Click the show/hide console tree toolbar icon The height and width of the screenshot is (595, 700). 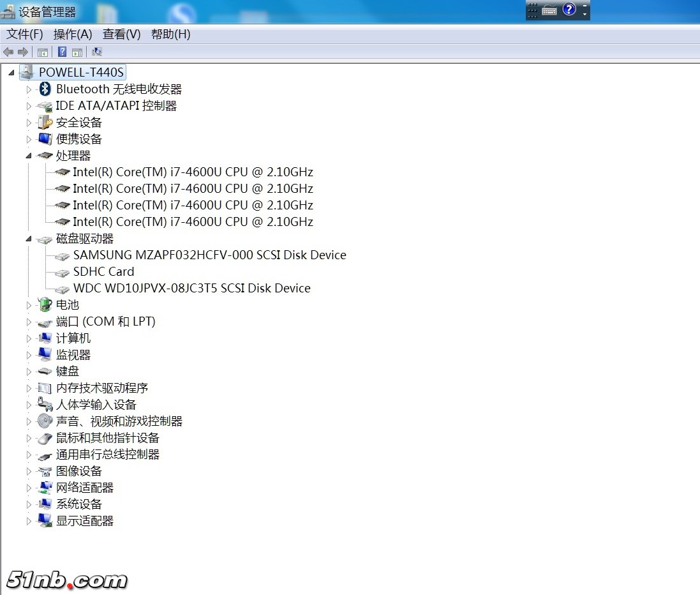coord(42,52)
